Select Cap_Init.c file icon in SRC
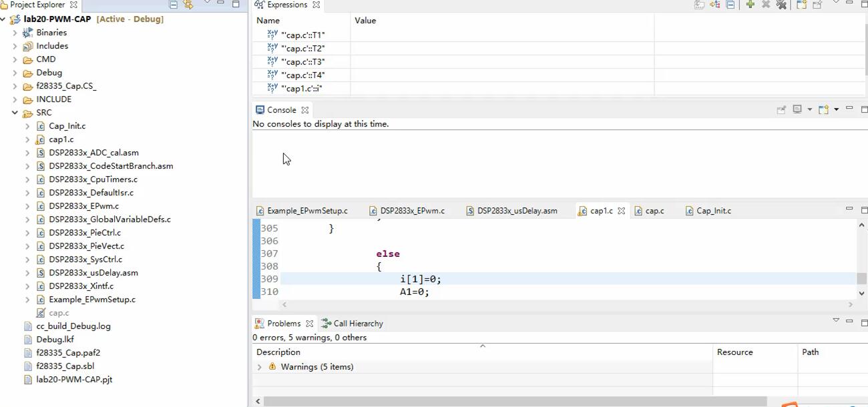Viewport: 868px width, 407px height. click(x=41, y=126)
